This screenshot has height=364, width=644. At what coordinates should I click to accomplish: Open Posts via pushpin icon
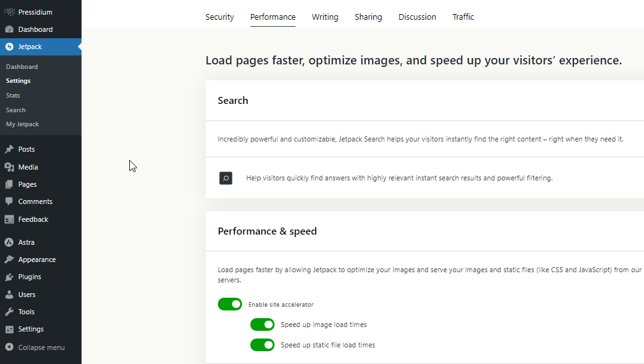click(x=9, y=149)
